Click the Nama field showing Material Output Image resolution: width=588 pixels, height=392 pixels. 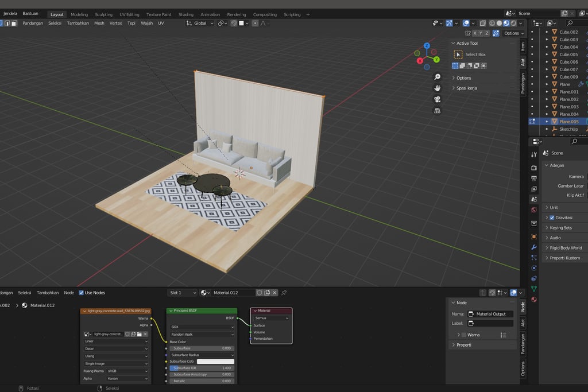click(490, 314)
